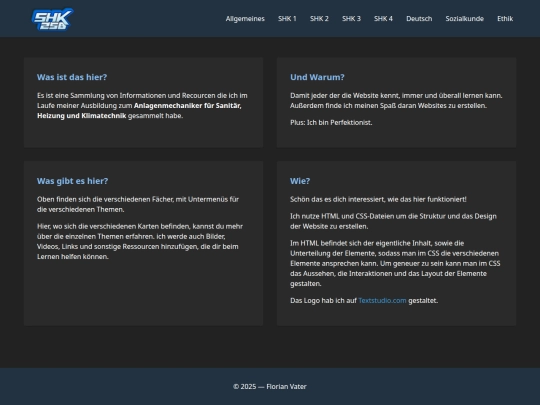Click the text 'Plus: Ich bin Perfektionist.'
Viewport: 540px width, 405px height.
(x=331, y=123)
